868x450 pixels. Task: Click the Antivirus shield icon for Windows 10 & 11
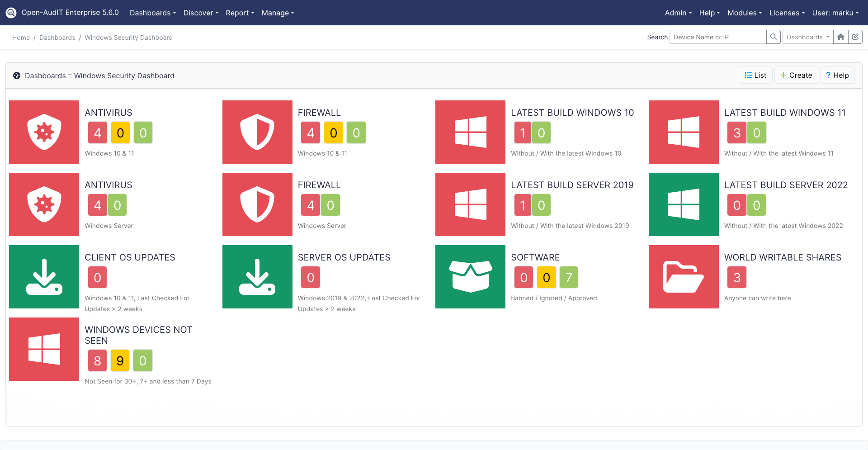tap(44, 132)
